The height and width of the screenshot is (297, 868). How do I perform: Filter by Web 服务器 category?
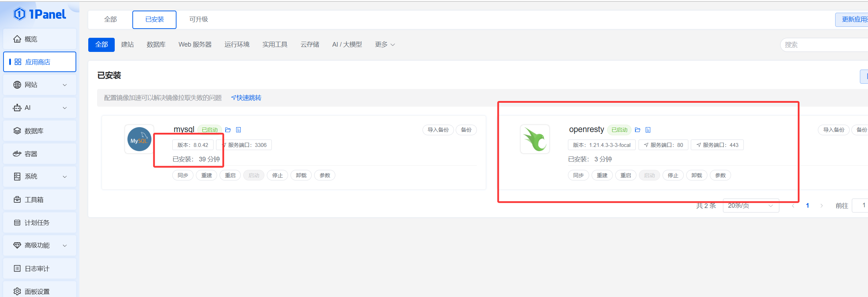pos(195,44)
